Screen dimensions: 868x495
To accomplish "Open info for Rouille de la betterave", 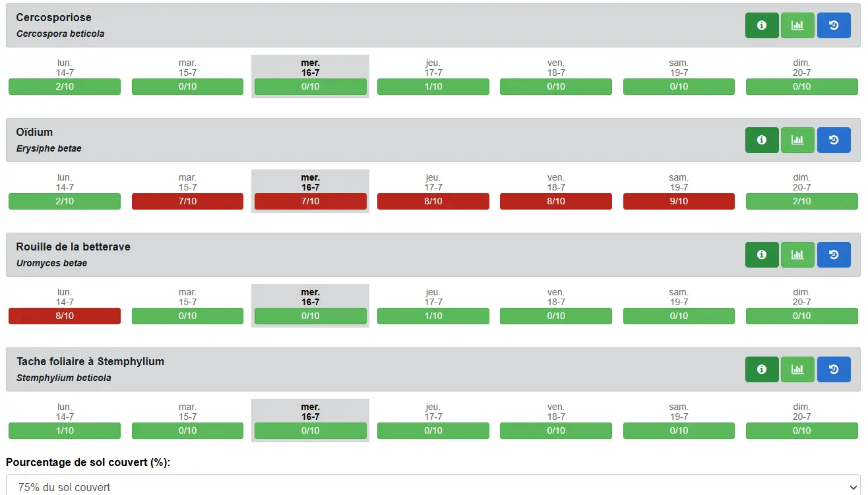I will [762, 255].
